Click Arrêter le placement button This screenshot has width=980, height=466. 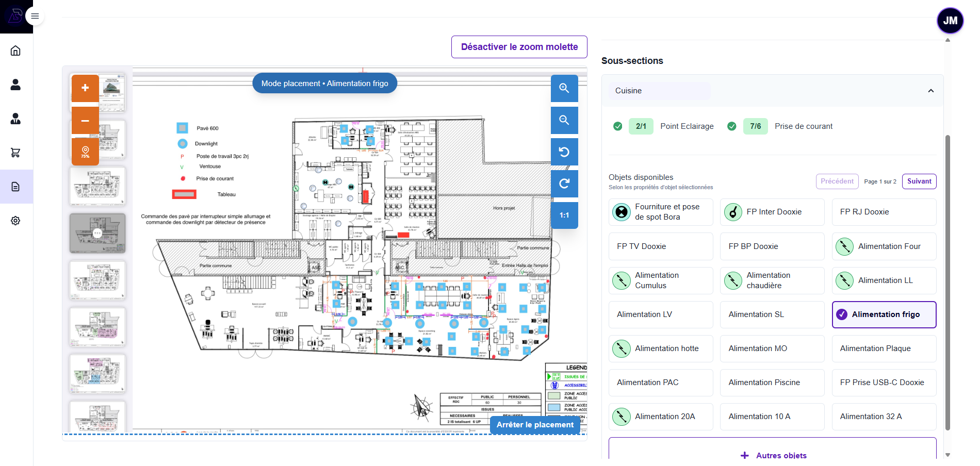tap(535, 425)
